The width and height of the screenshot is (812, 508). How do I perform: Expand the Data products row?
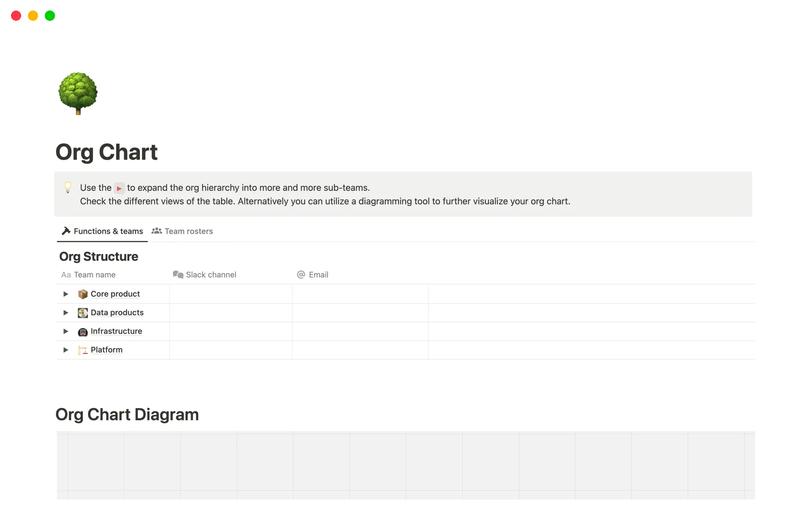pos(66,312)
